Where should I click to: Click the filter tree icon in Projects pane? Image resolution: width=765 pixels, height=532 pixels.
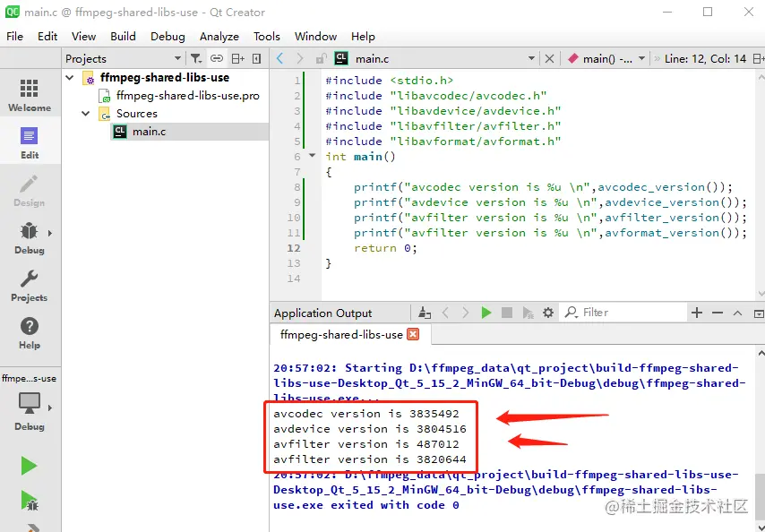click(x=196, y=58)
